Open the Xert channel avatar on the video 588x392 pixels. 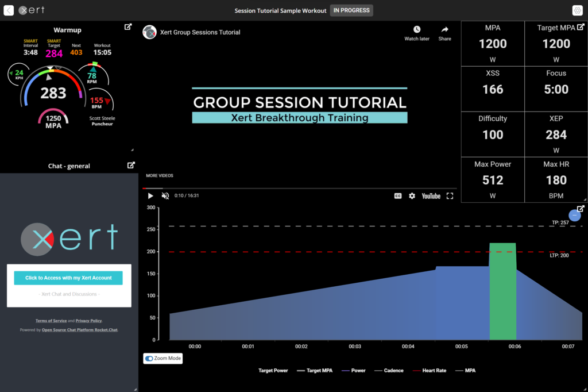(150, 32)
